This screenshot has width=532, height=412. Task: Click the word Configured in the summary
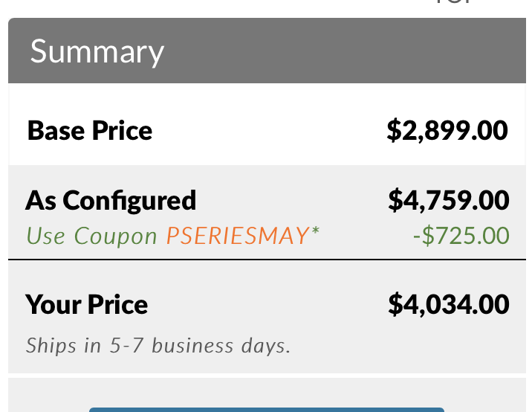click(x=129, y=201)
